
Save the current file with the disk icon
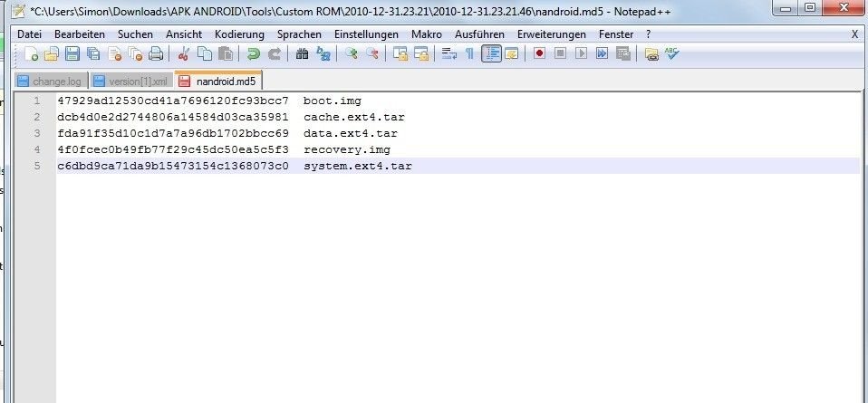coord(72,53)
